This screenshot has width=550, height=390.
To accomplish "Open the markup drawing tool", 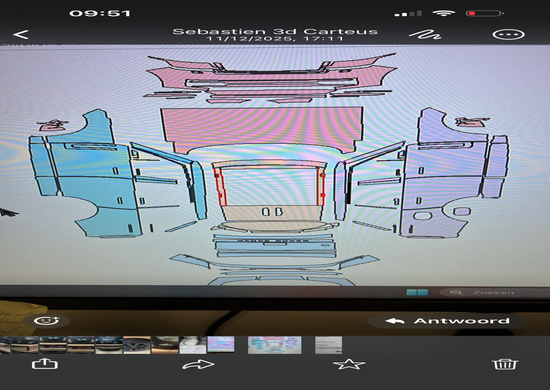I will tap(425, 34).
